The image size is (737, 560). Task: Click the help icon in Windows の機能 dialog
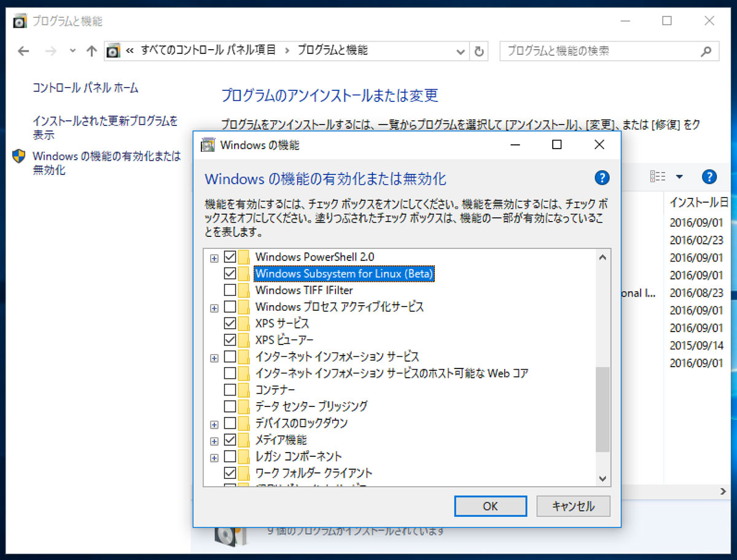pos(602,178)
